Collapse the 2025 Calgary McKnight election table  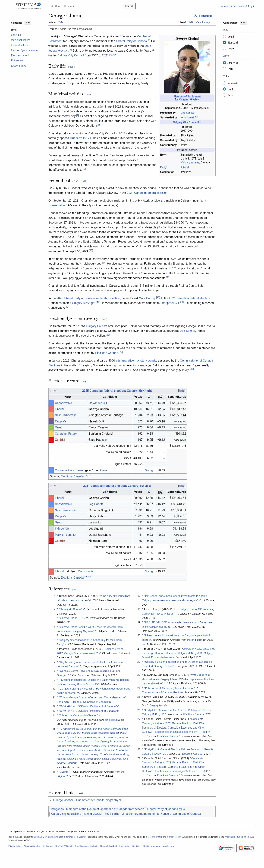click(x=182, y=391)
